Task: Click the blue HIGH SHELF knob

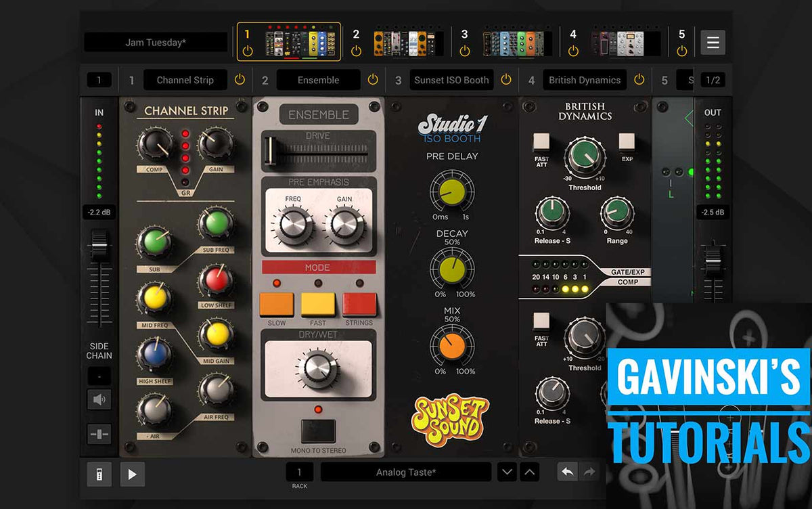Action: pyautogui.click(x=154, y=355)
